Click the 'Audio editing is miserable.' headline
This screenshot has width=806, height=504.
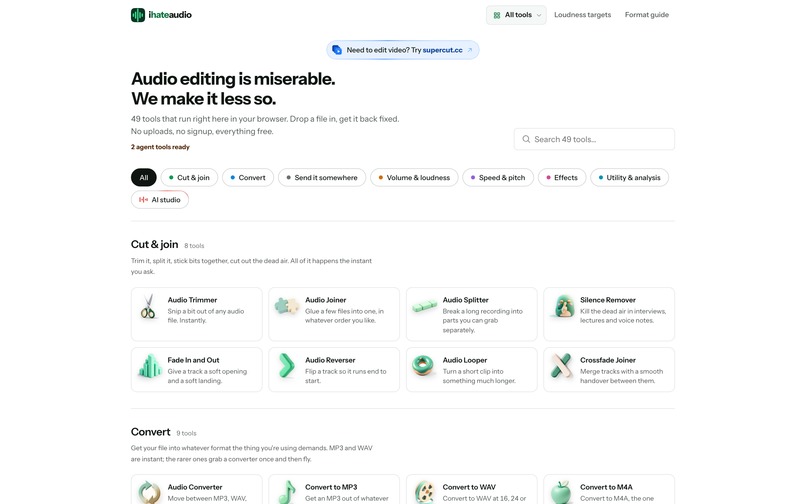point(233,79)
